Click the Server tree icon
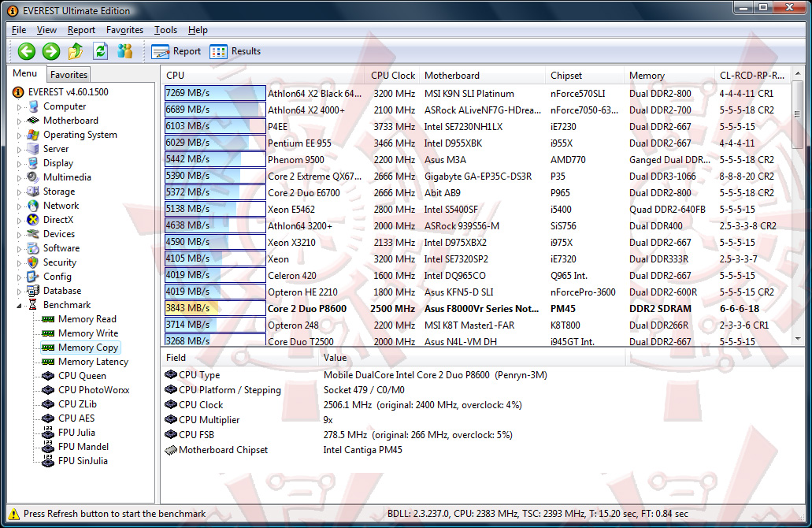Image resolution: width=812 pixels, height=528 pixels. pos(33,149)
